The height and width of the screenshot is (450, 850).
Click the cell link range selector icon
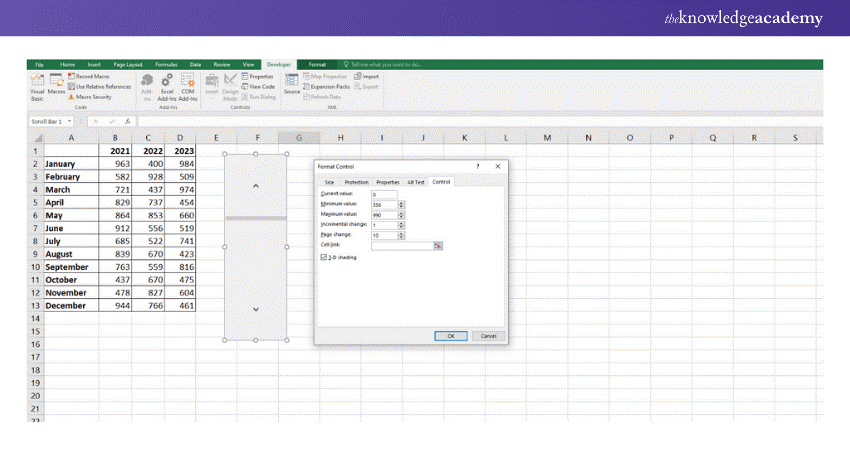[437, 245]
